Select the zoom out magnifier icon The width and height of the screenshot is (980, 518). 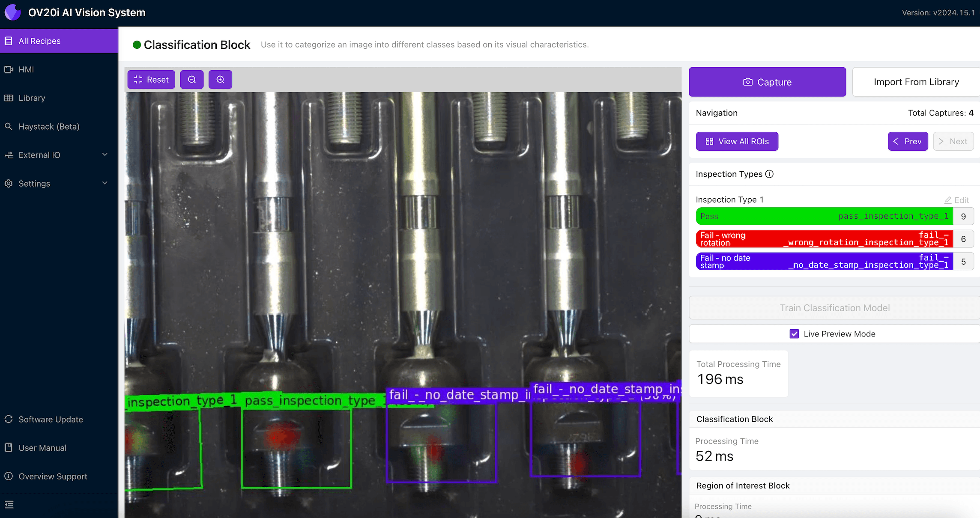coord(192,79)
